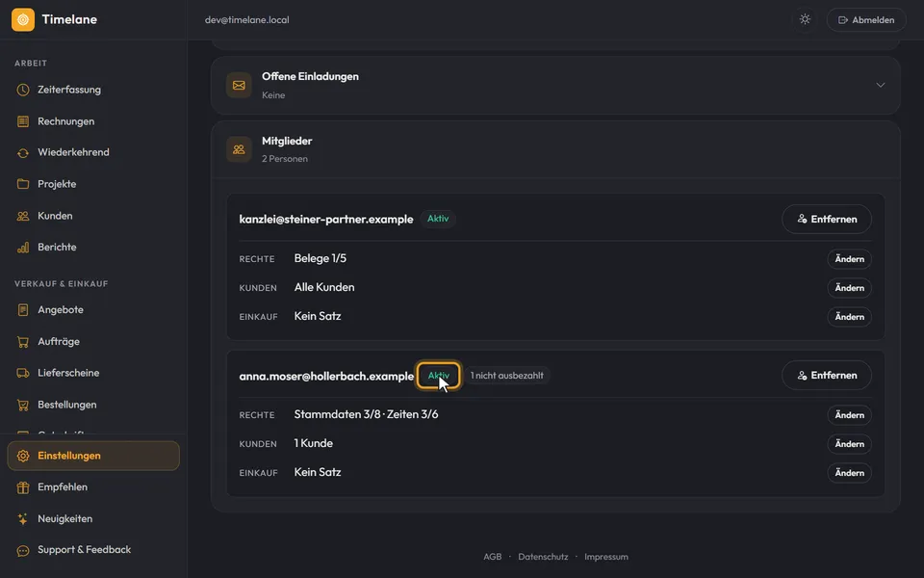Click the Empfehlen gift icon
This screenshot has width=924, height=578.
point(23,487)
